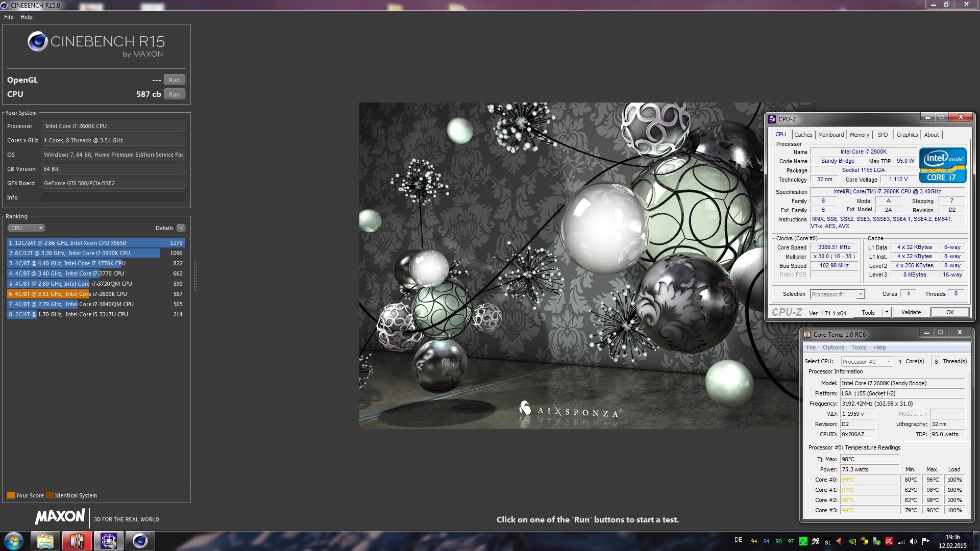Click the Cinebench taskbar icon
This screenshot has width=980, height=551.
point(140,541)
